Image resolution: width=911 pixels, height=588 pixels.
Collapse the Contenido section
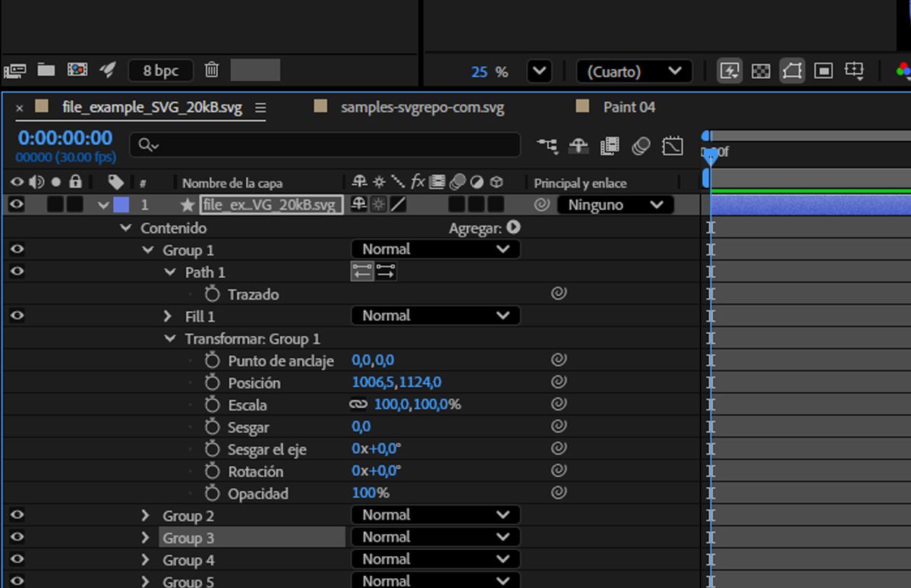(126, 228)
